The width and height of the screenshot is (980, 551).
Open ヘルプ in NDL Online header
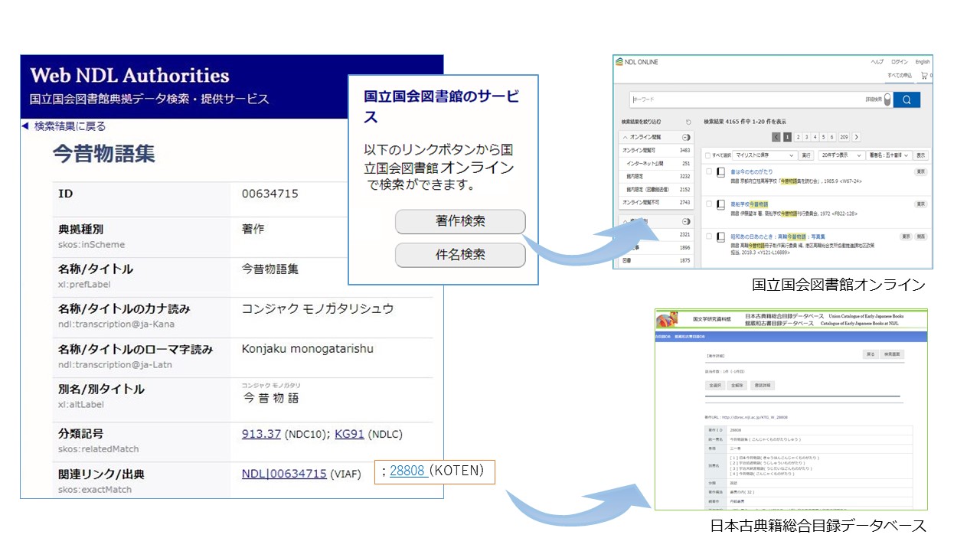[x=877, y=62]
